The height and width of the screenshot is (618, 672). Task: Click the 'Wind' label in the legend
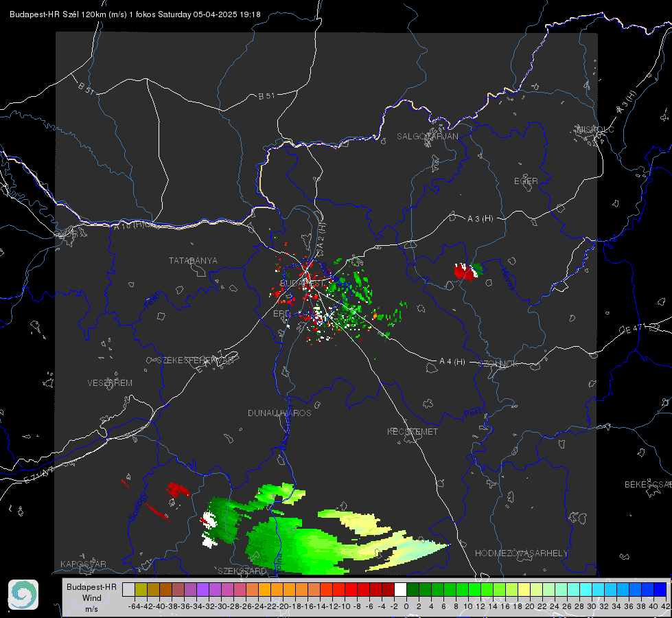92,598
